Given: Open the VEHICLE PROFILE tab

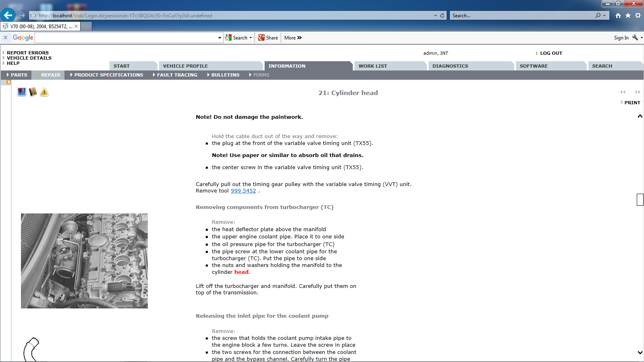Looking at the screenshot, I should click(x=185, y=66).
